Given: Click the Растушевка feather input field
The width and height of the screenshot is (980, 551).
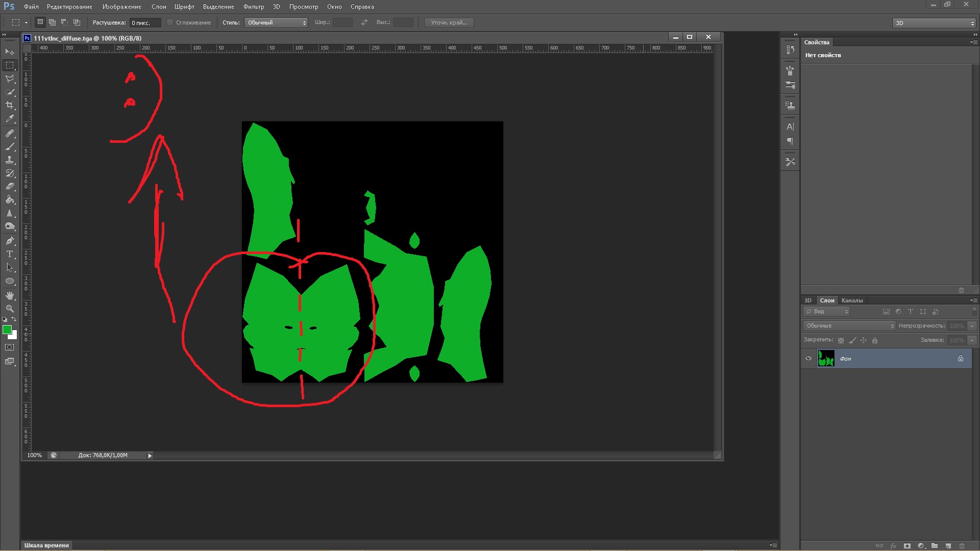Looking at the screenshot, I should tap(145, 23).
